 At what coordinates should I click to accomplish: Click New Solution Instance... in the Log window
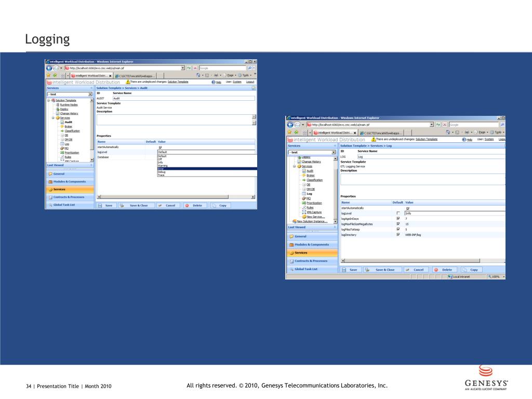tap(312, 221)
